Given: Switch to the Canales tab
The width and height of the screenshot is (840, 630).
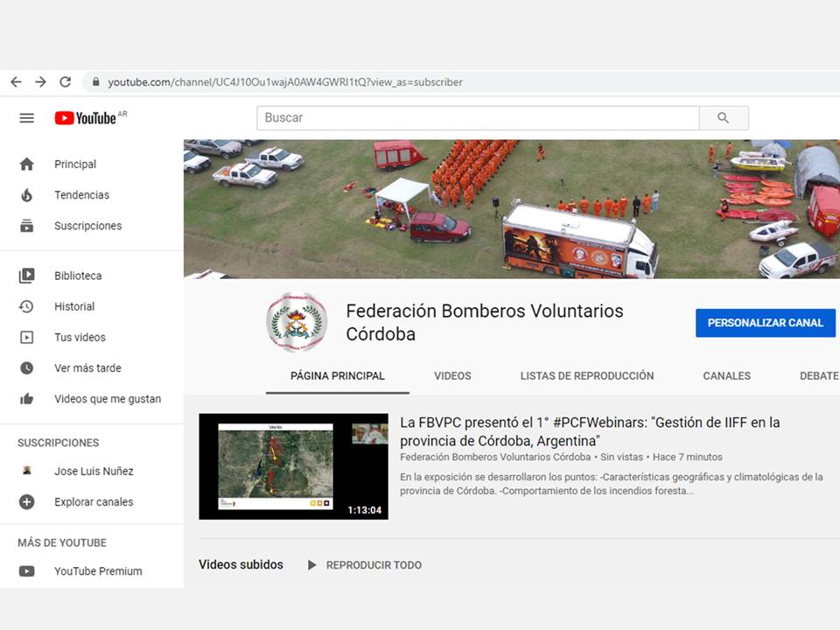Looking at the screenshot, I should click(x=726, y=376).
